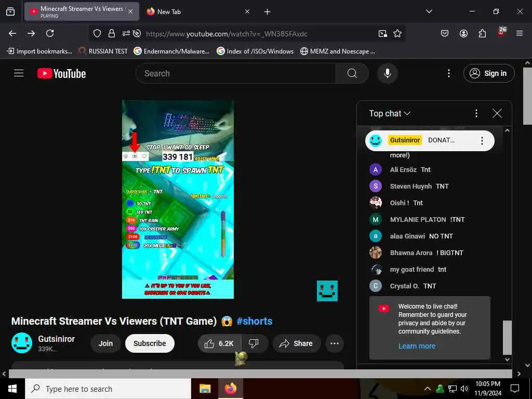This screenshot has height=399, width=532.
Task: Share the video
Action: coord(297,343)
